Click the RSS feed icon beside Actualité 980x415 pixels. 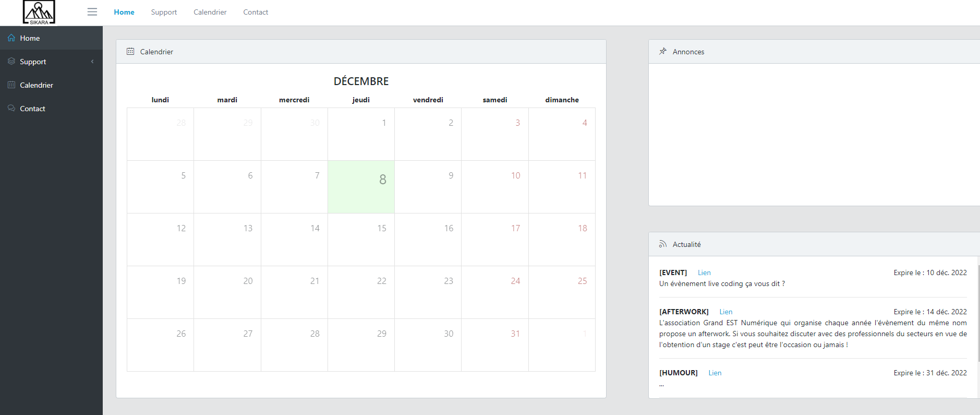[663, 244]
